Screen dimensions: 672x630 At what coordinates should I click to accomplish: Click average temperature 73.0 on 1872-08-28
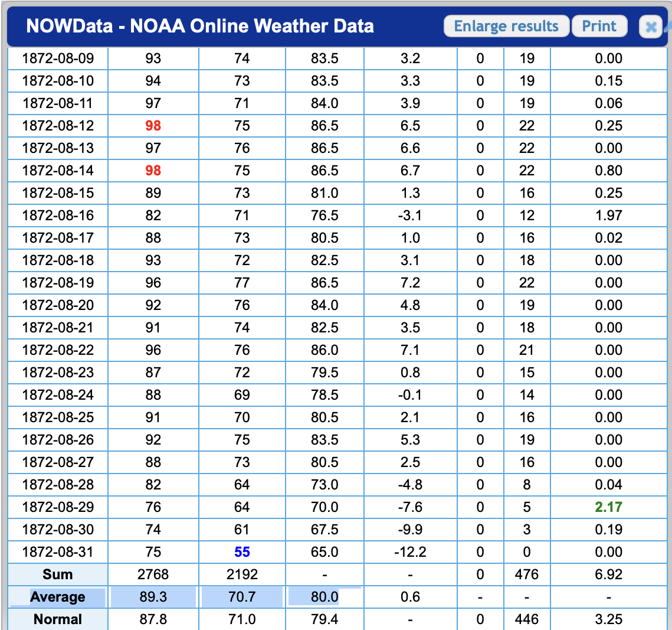(324, 485)
